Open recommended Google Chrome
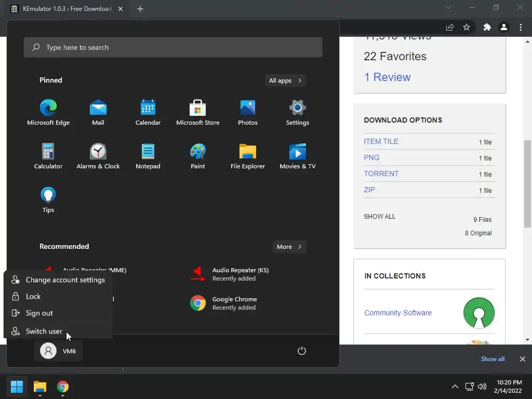The image size is (532, 399). [224, 303]
